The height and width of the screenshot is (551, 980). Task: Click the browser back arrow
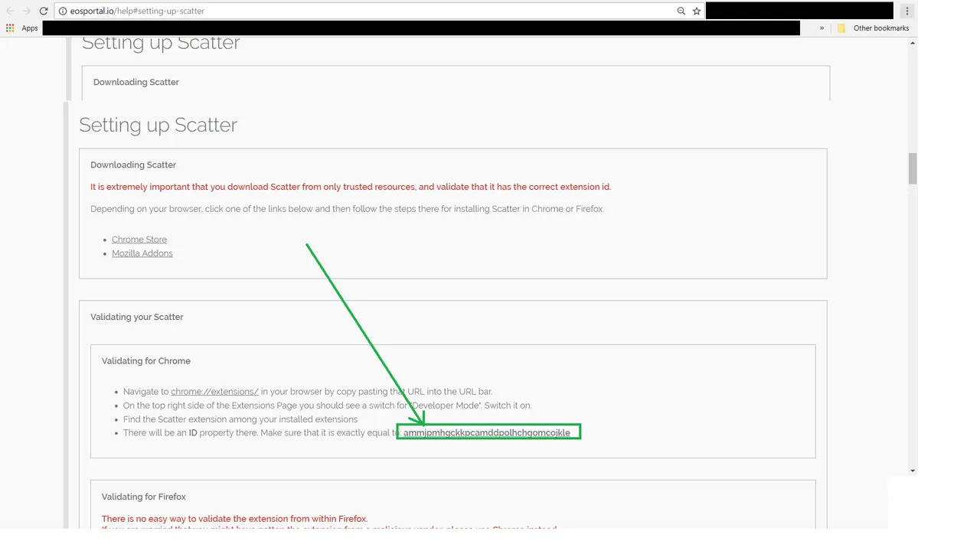[x=10, y=11]
